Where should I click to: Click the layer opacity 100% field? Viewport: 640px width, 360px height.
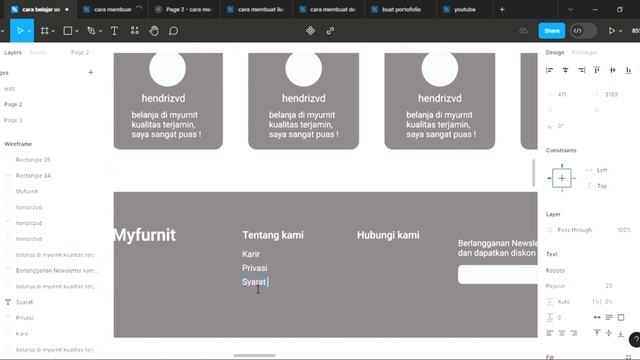(x=624, y=230)
